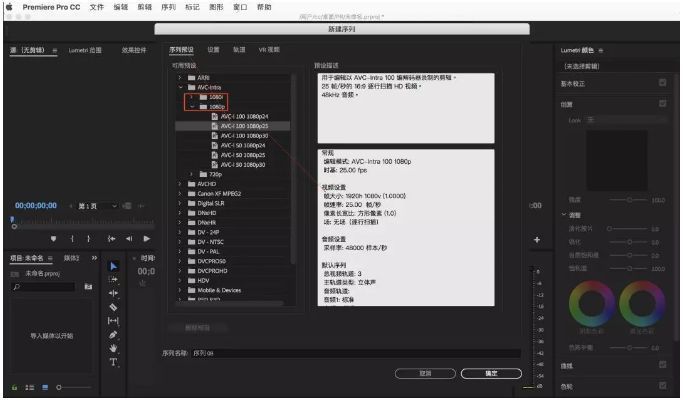Click Add Marker in Source monitor
The width and height of the screenshot is (683, 403).
coord(53,239)
